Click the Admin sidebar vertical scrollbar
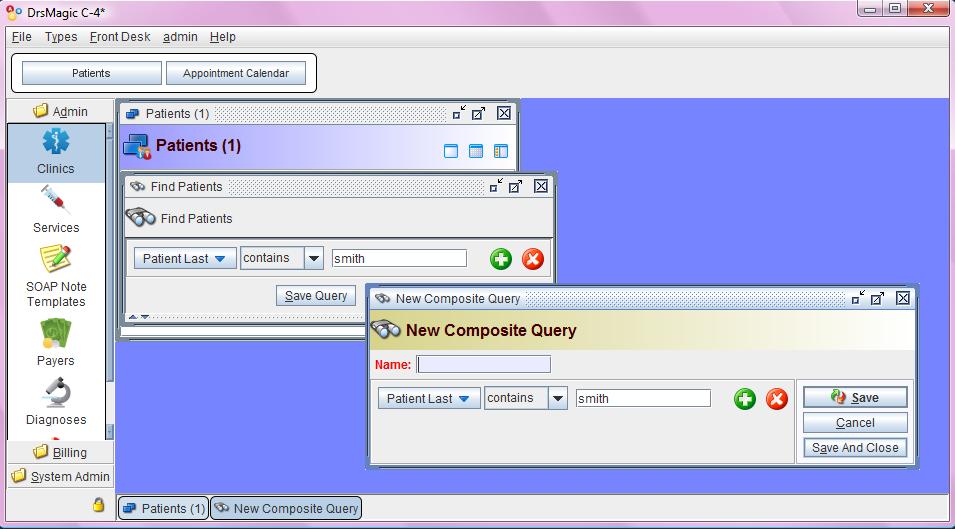 click(x=110, y=281)
